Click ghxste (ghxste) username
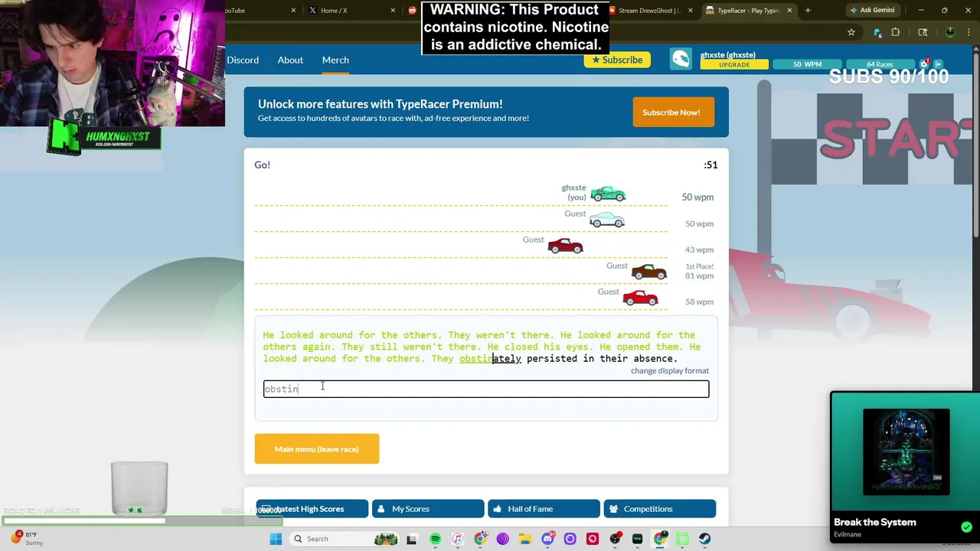This screenshot has width=980, height=551. click(x=728, y=55)
